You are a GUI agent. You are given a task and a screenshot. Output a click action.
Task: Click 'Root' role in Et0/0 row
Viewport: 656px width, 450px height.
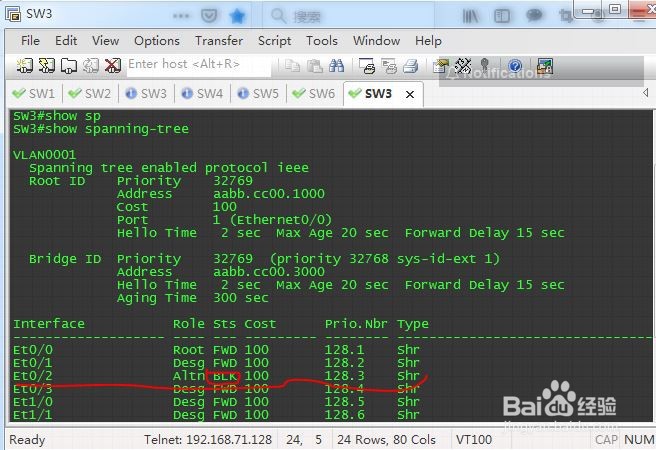tap(189, 350)
